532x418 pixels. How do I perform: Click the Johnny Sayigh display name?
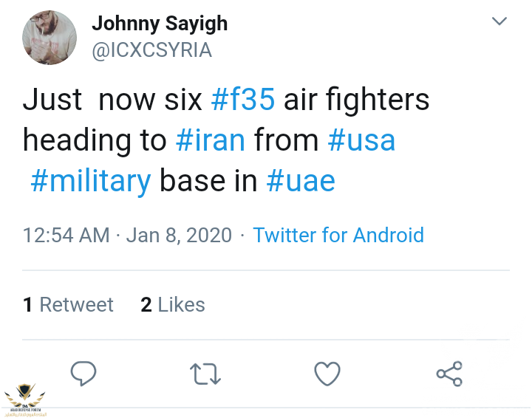160,24
